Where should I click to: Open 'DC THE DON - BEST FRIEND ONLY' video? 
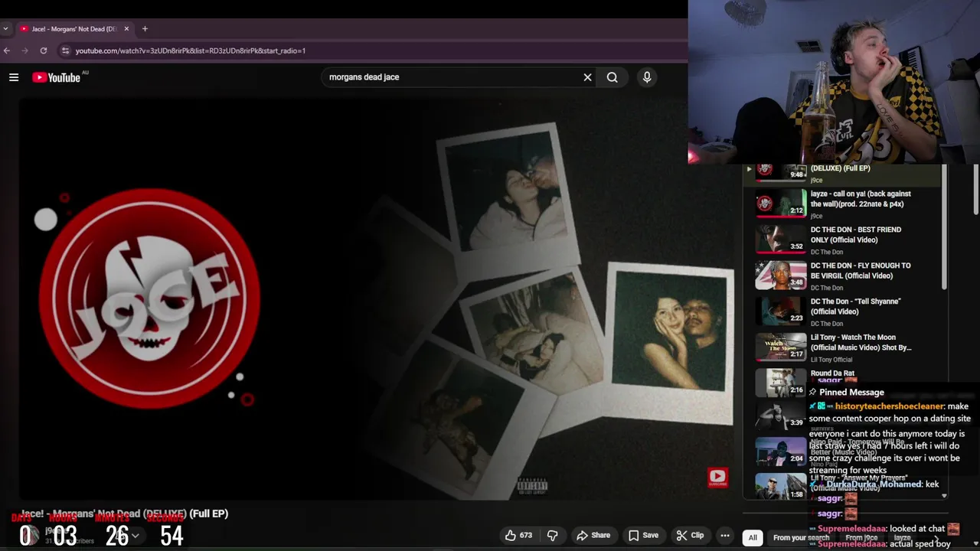(856, 235)
